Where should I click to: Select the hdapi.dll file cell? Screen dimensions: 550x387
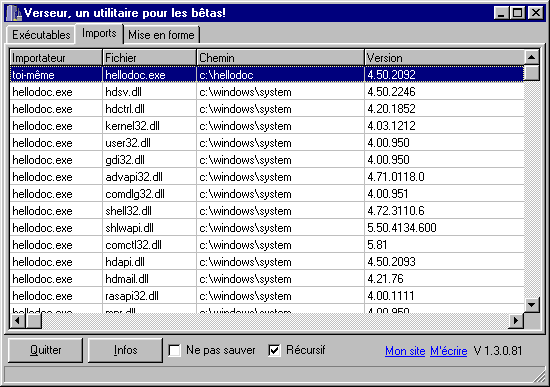coord(149,262)
